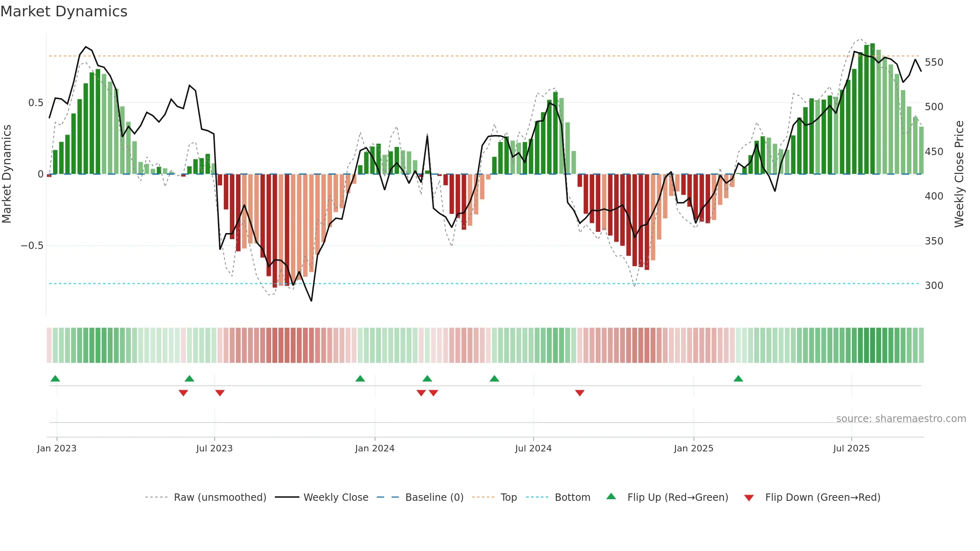Select the green flip-up marker around Mar 2024
The width and height of the screenshot is (980, 551).
(427, 378)
